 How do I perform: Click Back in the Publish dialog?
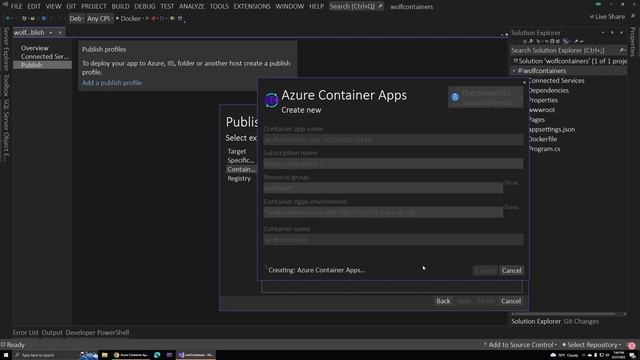tap(443, 301)
